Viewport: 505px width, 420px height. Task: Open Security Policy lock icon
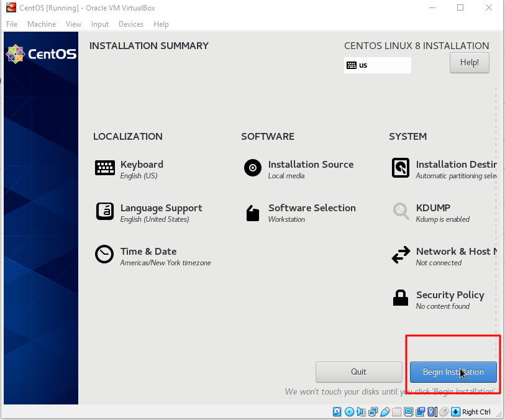[401, 298]
